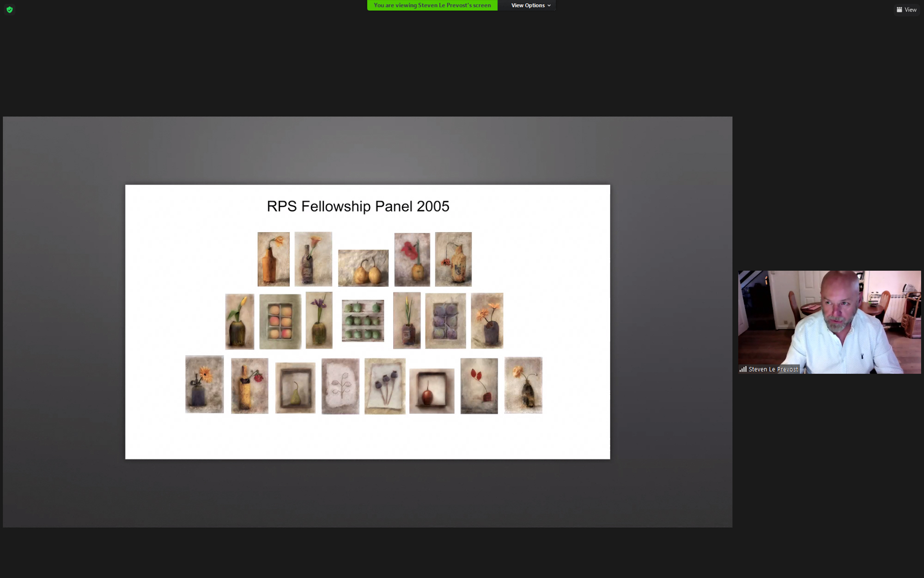924x578 pixels.
Task: Open the View Options dropdown
Action: pyautogui.click(x=530, y=5)
